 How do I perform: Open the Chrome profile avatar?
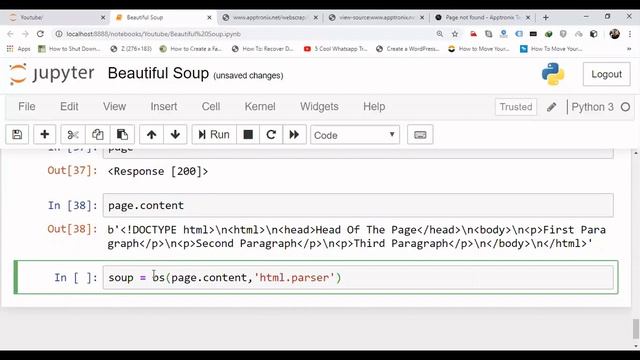(615, 34)
